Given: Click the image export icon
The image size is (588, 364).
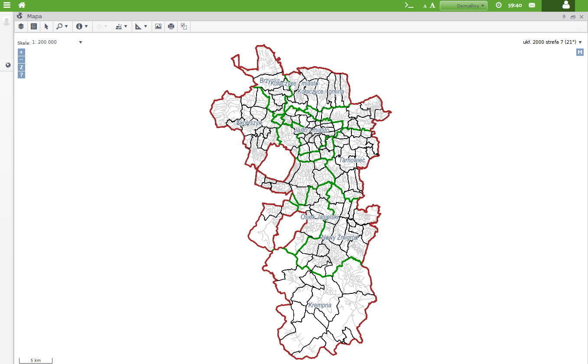Looking at the screenshot, I should [158, 26].
